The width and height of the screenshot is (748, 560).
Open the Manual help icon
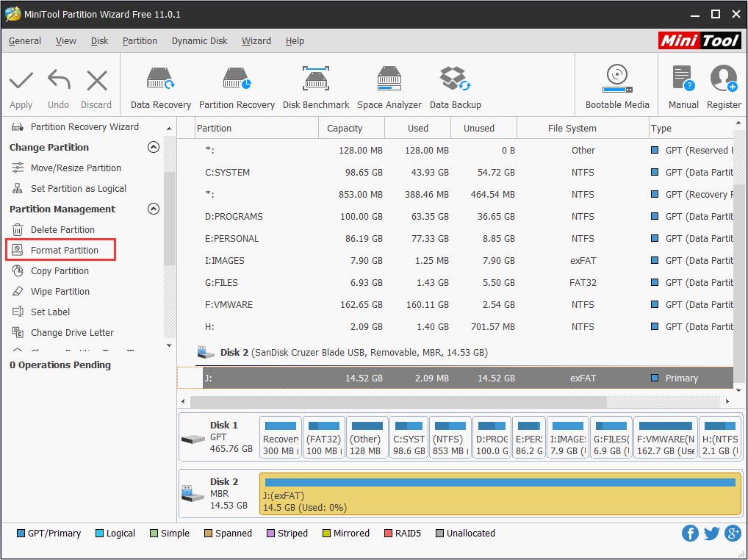click(683, 79)
